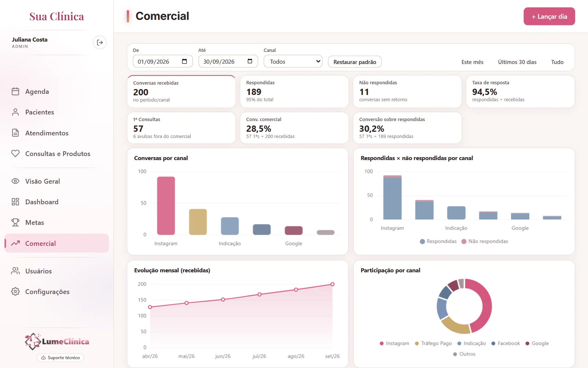Click the Sua Clínica title
Image resolution: width=588 pixels, height=368 pixels.
(x=57, y=17)
